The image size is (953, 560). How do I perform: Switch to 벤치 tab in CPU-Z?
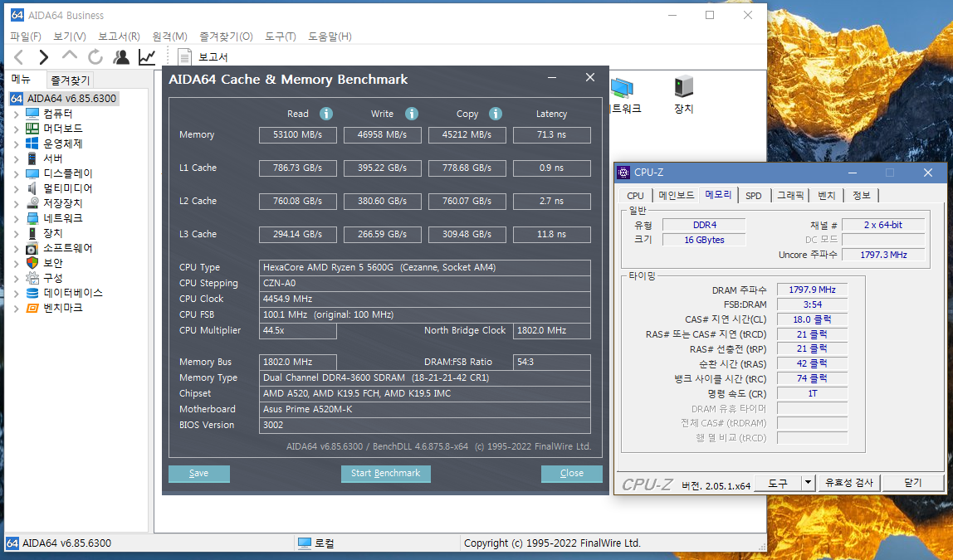827,196
